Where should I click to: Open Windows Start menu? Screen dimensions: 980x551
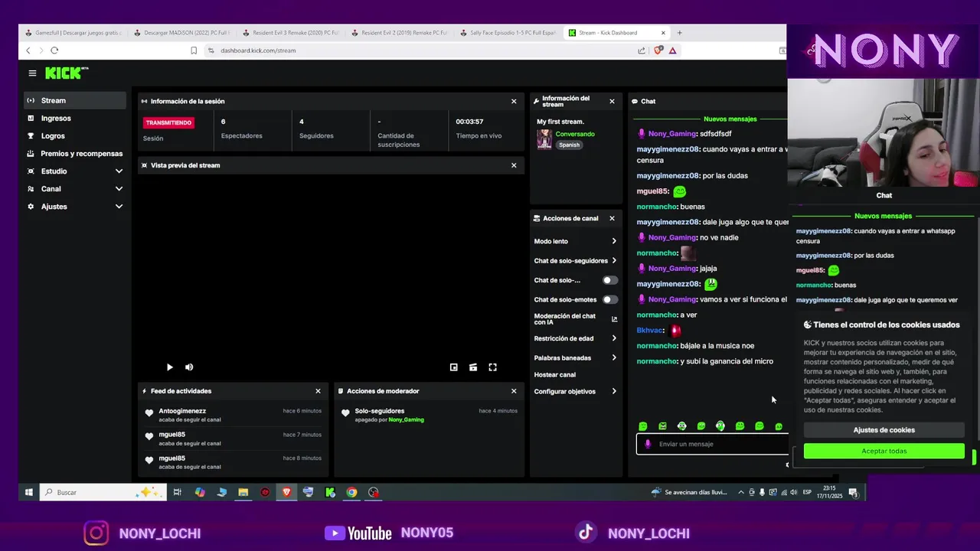pos(28,492)
